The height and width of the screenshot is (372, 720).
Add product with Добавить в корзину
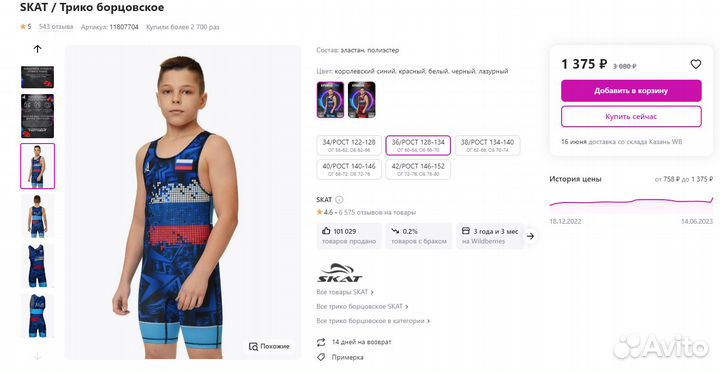[631, 91]
